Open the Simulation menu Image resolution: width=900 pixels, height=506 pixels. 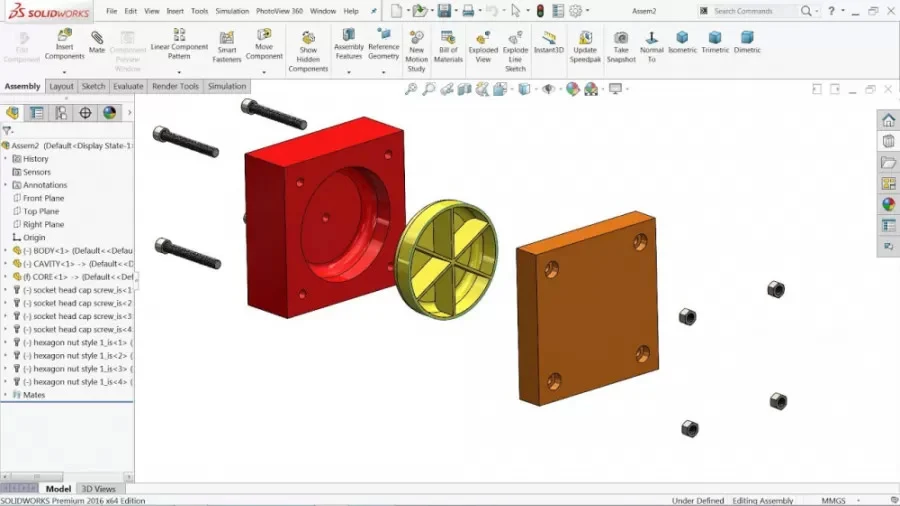click(232, 11)
